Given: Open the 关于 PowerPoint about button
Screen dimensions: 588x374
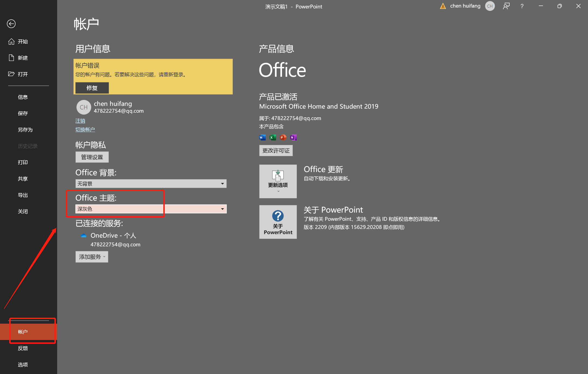Looking at the screenshot, I should [278, 222].
